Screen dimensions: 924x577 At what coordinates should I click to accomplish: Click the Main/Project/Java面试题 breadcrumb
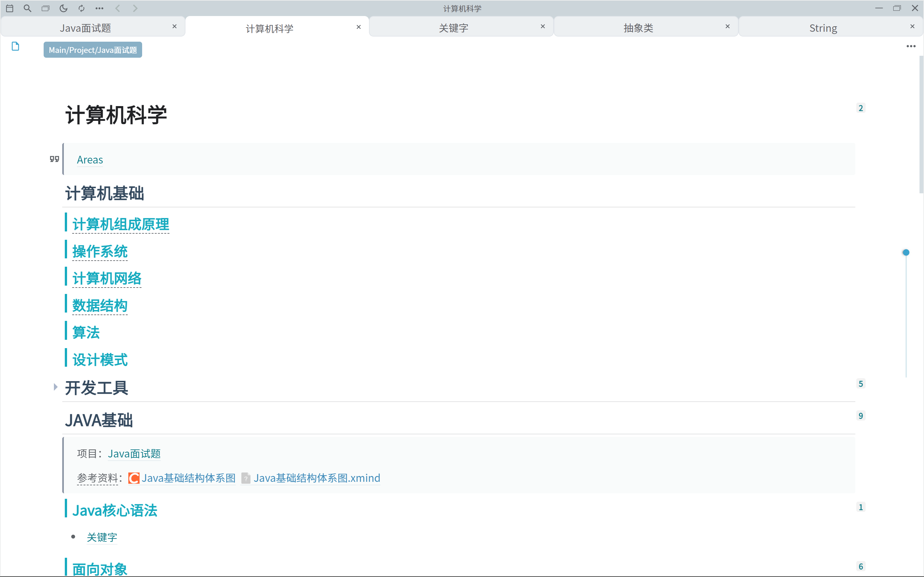click(x=92, y=50)
